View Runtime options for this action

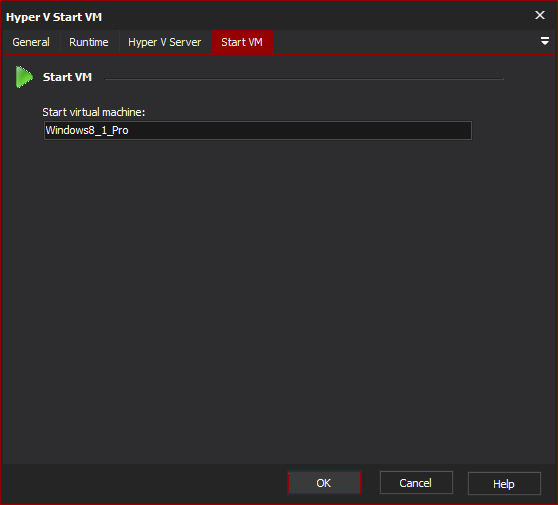tap(89, 42)
